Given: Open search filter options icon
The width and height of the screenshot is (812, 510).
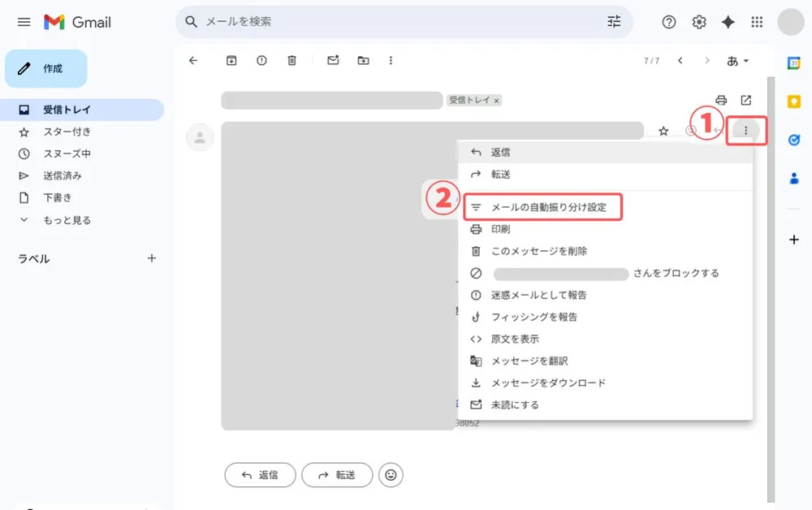Looking at the screenshot, I should [x=614, y=21].
